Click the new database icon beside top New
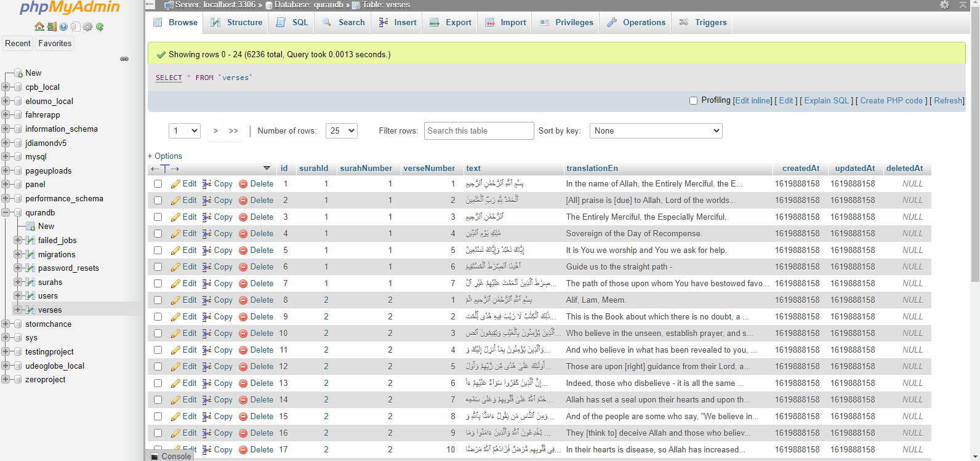The height and width of the screenshot is (461, 980). 18,73
